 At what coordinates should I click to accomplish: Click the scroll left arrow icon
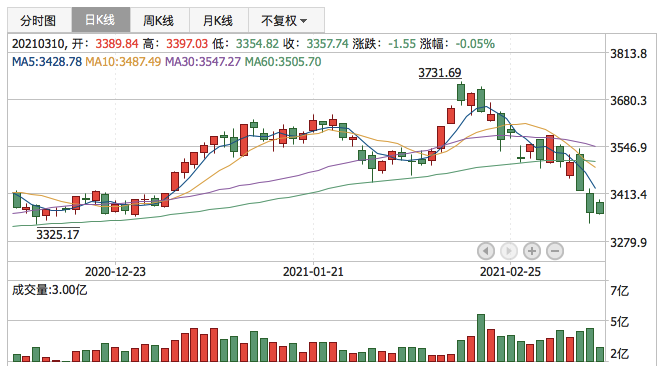[486, 251]
